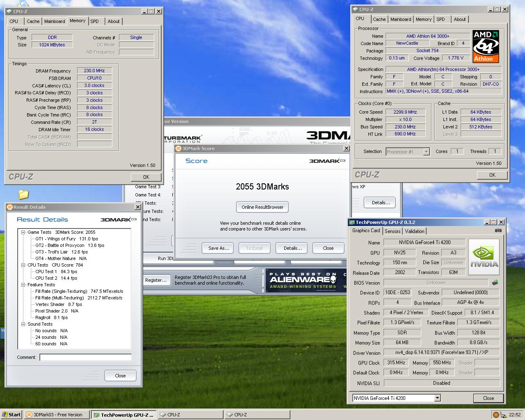This screenshot has width=525, height=420.
Task: Click the 2055 3DMarks score text
Action: tap(262, 187)
